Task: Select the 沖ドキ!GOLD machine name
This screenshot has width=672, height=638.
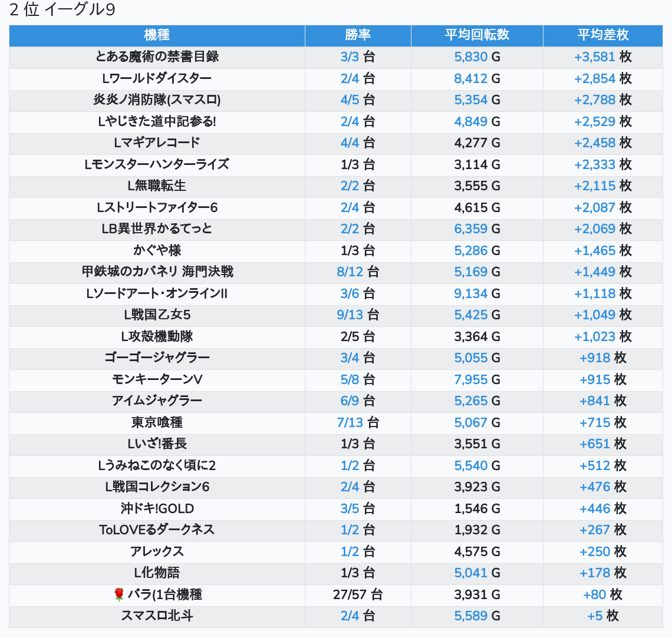Action: [x=157, y=509]
